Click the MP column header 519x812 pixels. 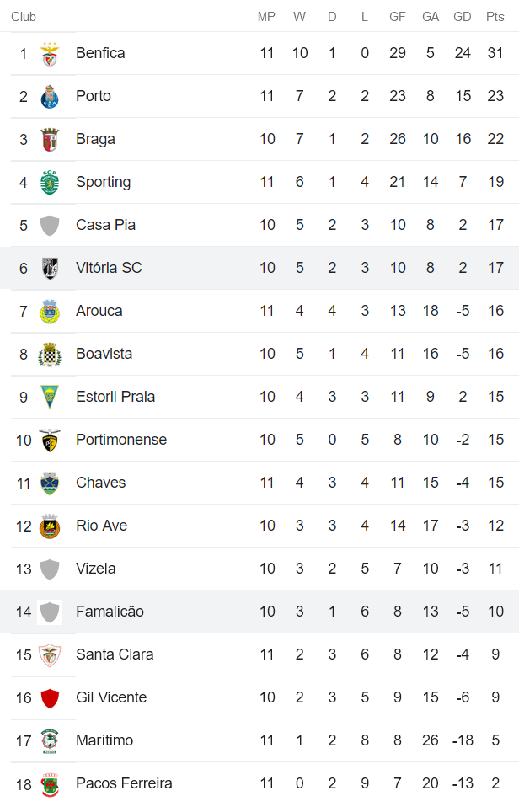pos(266,17)
